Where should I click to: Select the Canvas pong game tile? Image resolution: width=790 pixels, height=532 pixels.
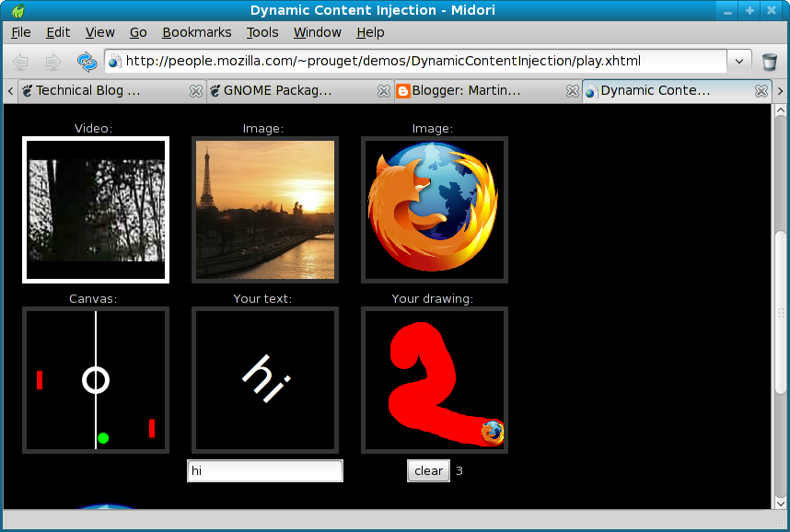[x=96, y=380]
